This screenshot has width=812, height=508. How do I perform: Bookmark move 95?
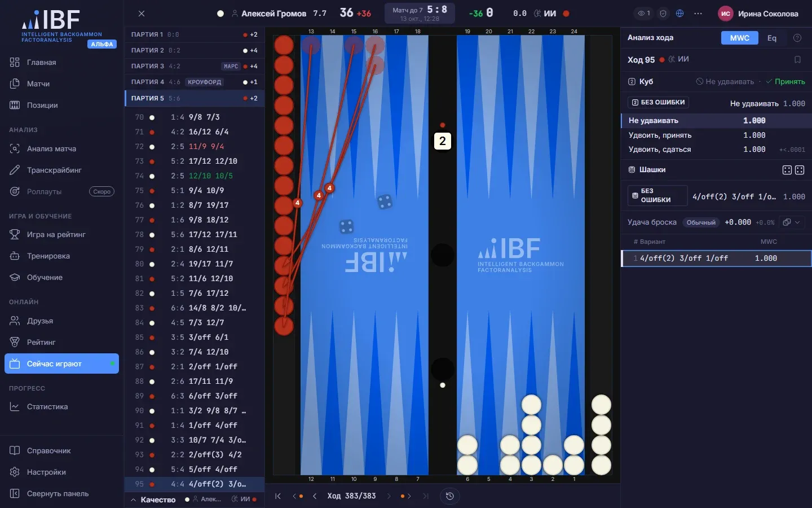pyautogui.click(x=797, y=59)
